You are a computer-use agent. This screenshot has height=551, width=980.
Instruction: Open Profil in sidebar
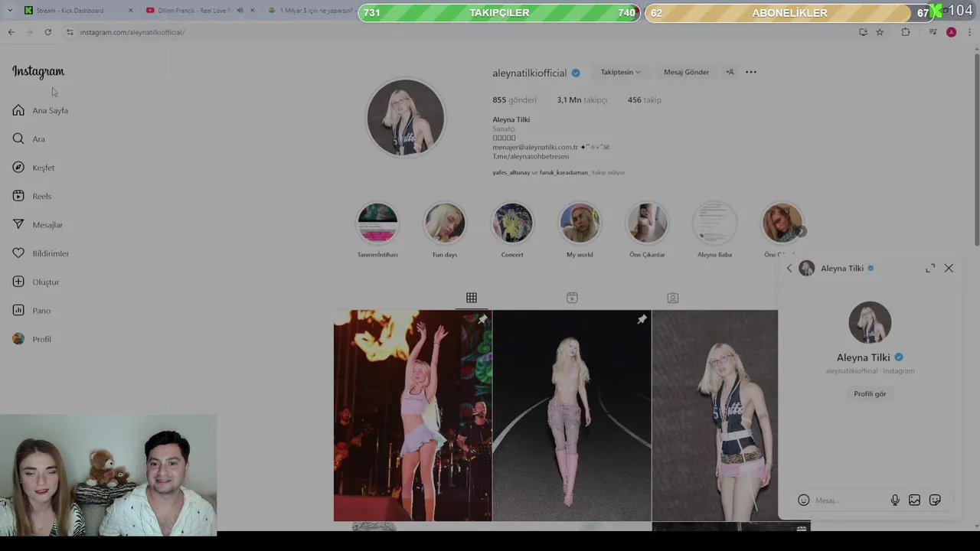32,339
